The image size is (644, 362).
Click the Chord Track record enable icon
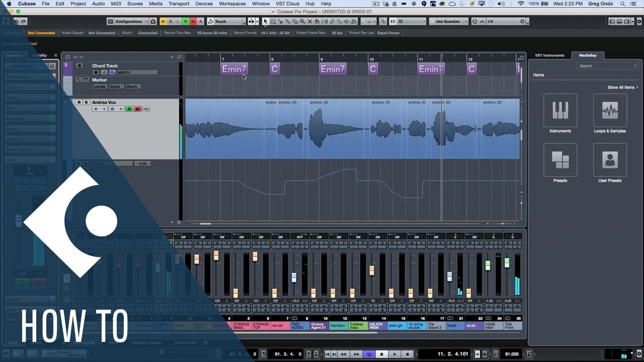(96, 72)
